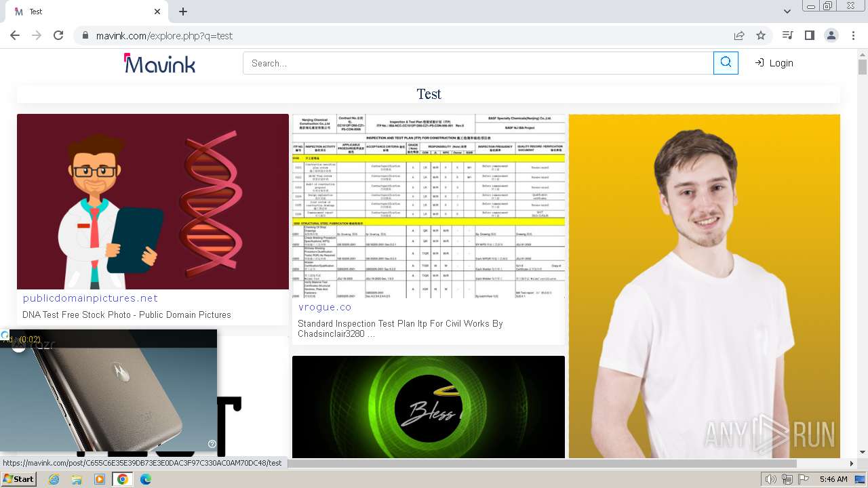The height and width of the screenshot is (488, 868).
Task: Open the Action Center flag icon
Action: point(803,479)
